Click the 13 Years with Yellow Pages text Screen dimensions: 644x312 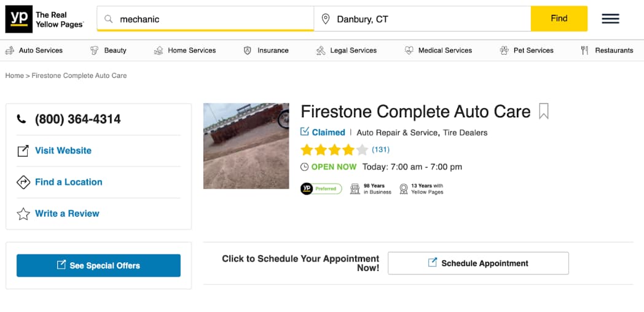coord(427,189)
